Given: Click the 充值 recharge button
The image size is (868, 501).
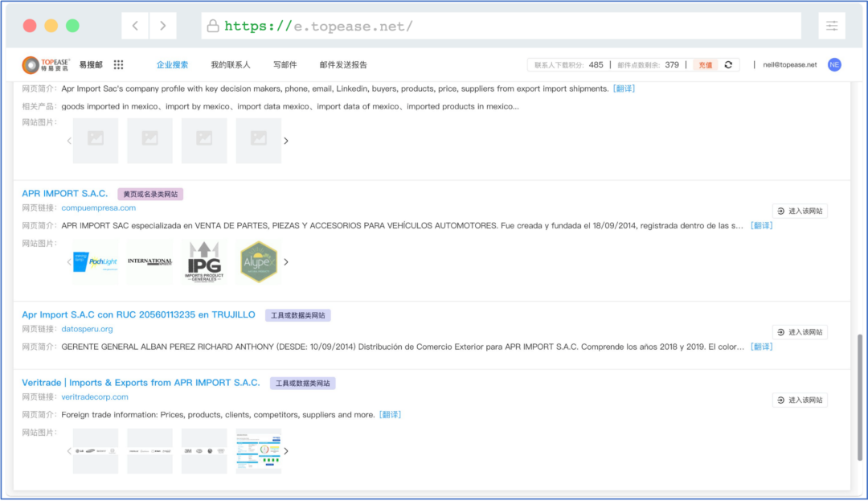Looking at the screenshot, I should coord(706,65).
